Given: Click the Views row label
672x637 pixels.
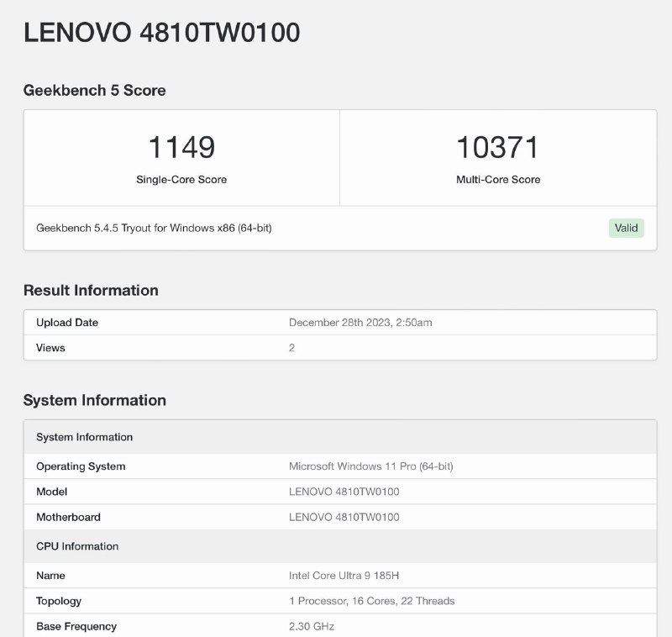Looking at the screenshot, I should click(x=50, y=348).
